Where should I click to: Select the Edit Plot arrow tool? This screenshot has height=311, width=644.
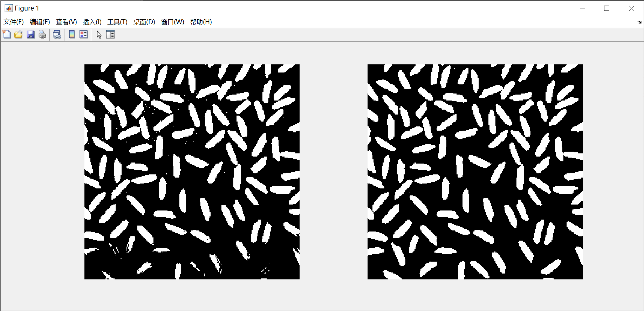pos(99,34)
